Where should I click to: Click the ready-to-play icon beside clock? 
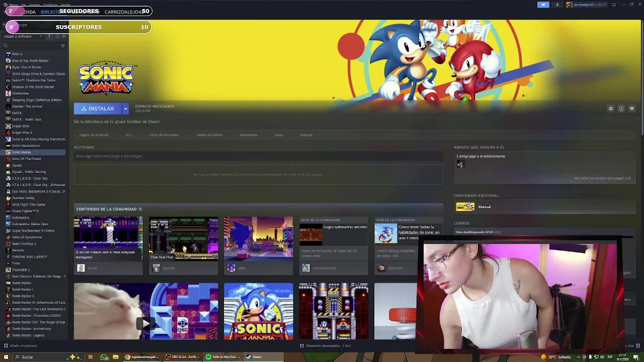[x=63, y=36]
